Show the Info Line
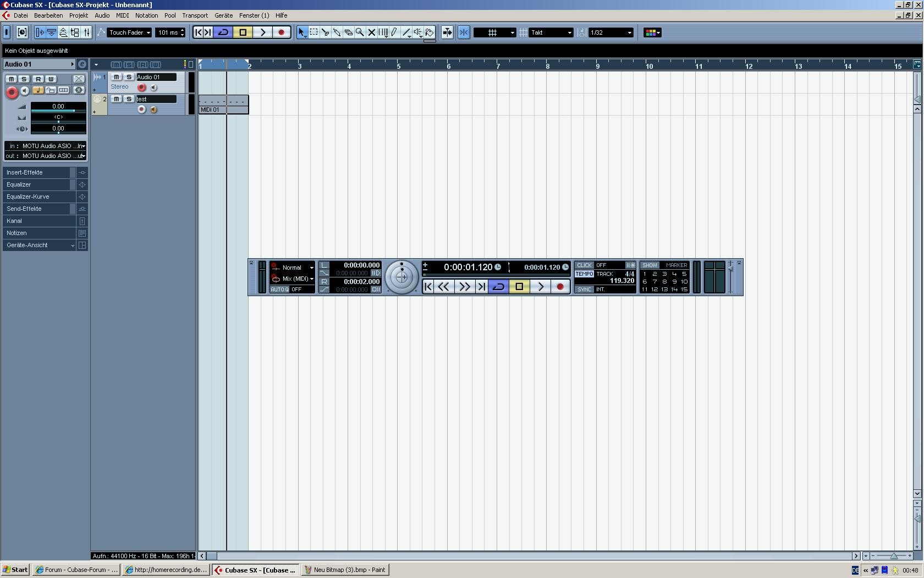This screenshot has width=924, height=578. click(51, 32)
